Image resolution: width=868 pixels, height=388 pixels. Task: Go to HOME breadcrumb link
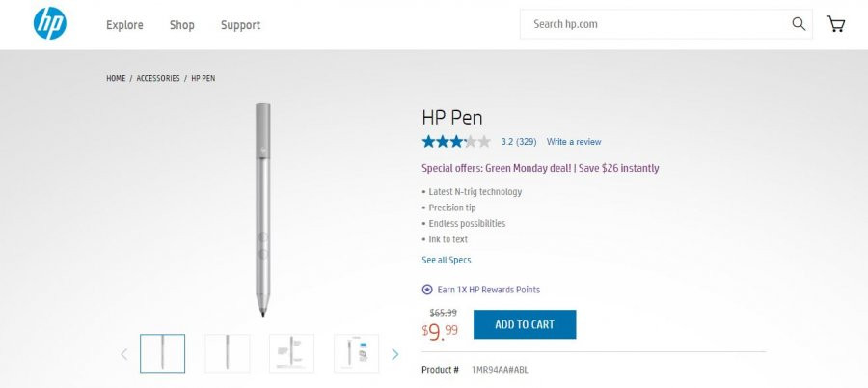[116, 79]
